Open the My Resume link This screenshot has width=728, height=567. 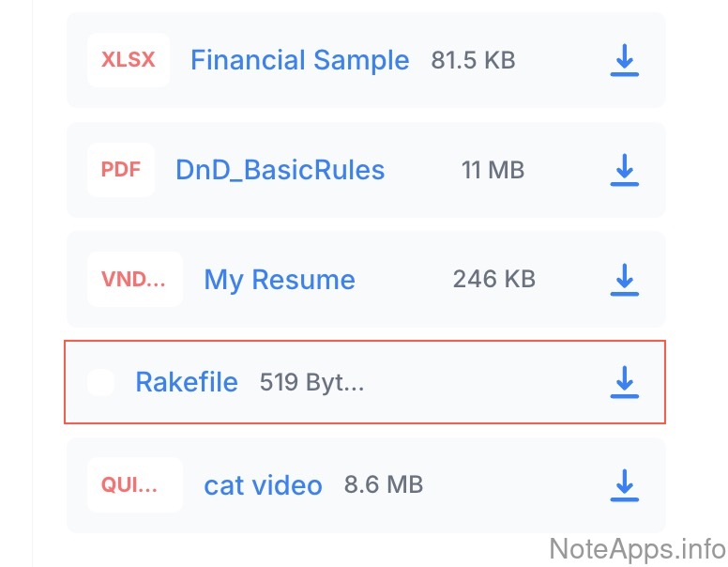[280, 280]
